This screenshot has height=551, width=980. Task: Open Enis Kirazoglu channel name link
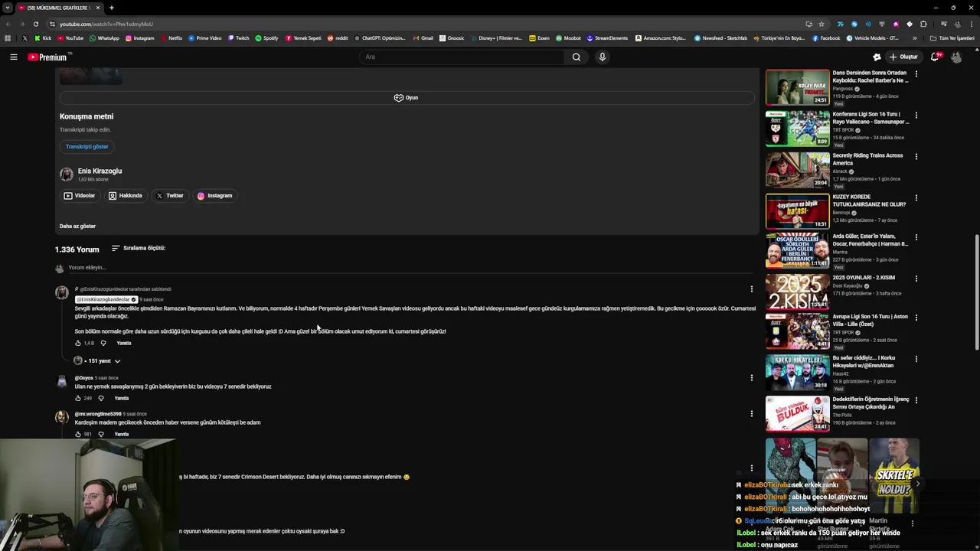pos(100,171)
